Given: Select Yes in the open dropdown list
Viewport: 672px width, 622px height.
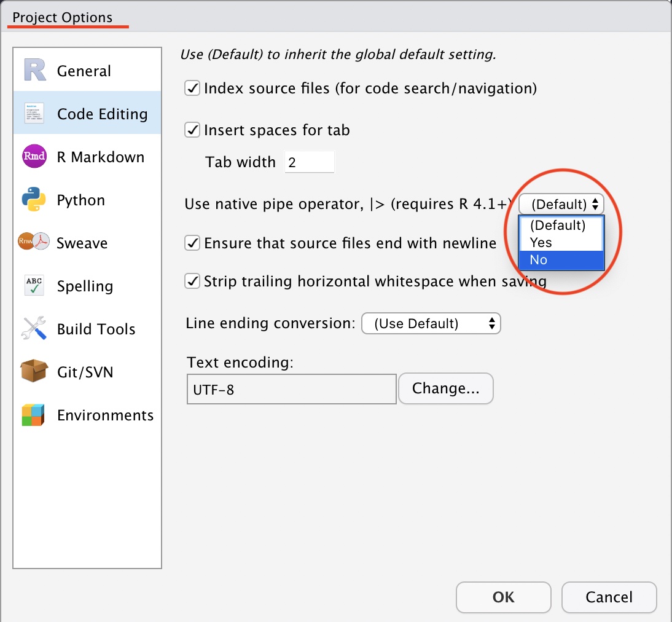Looking at the screenshot, I should click(539, 242).
